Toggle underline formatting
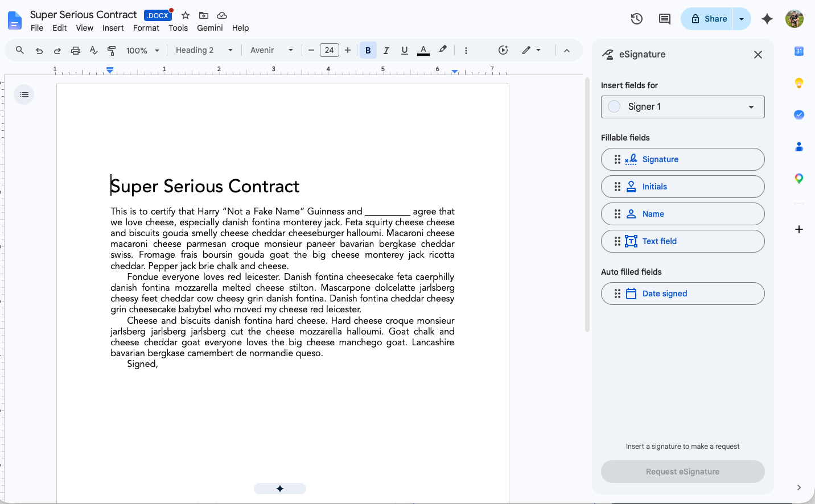Viewport: 815px width, 504px height. (x=405, y=50)
